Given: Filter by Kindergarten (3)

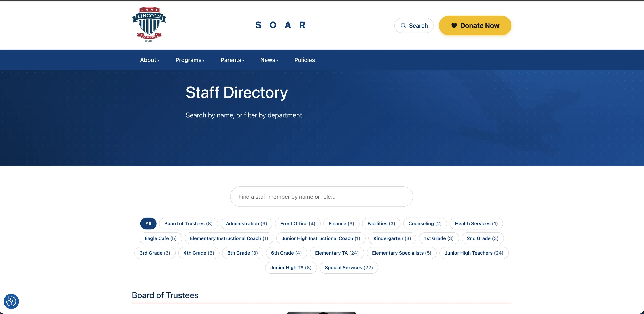Looking at the screenshot, I should point(392,238).
